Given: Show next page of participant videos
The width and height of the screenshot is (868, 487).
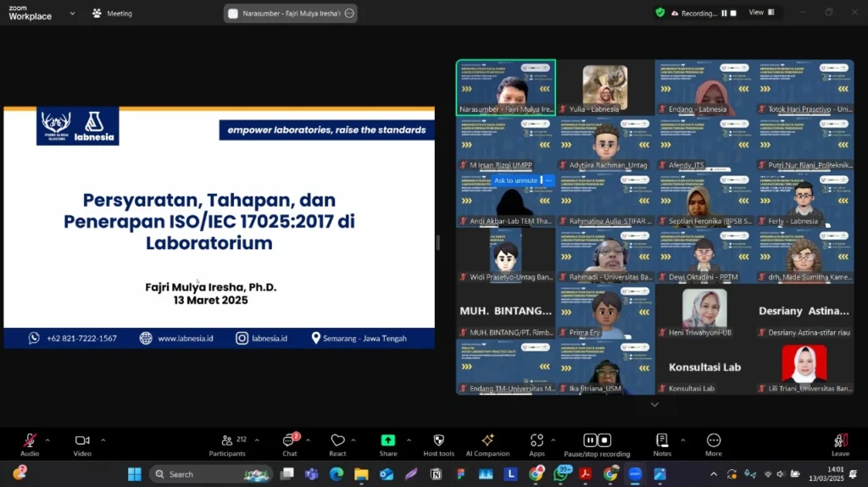Looking at the screenshot, I should click(x=654, y=405).
